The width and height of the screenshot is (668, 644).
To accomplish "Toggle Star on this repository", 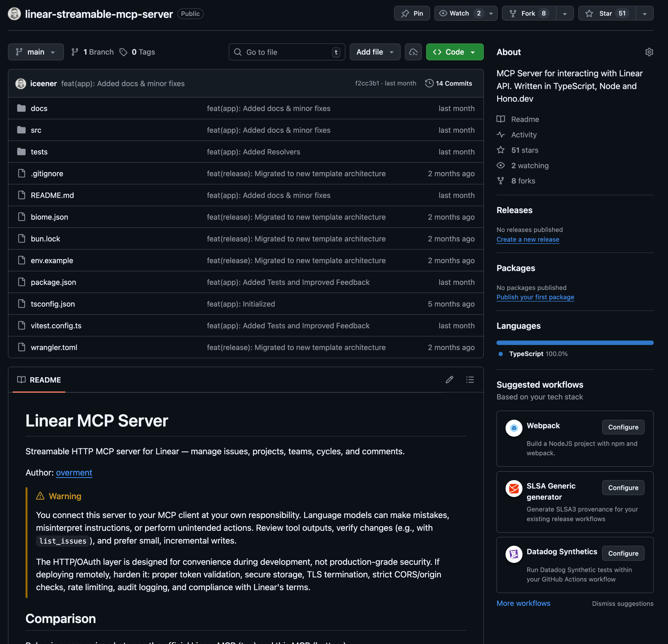I will [606, 13].
